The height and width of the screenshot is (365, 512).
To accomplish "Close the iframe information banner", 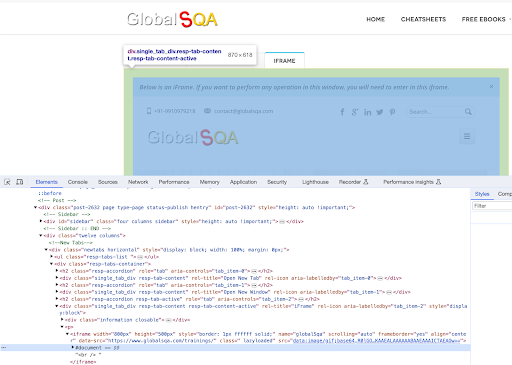I will click(x=491, y=87).
